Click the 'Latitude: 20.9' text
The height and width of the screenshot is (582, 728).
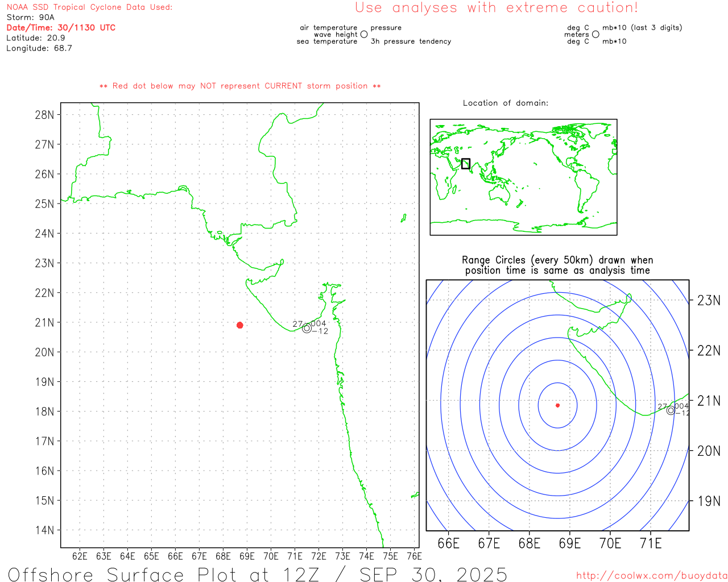point(36,38)
